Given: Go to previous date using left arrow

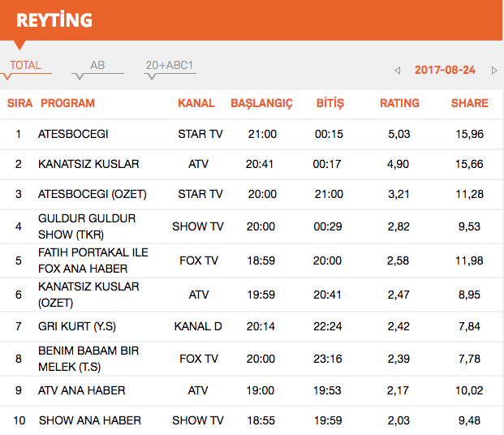Looking at the screenshot, I should [397, 71].
